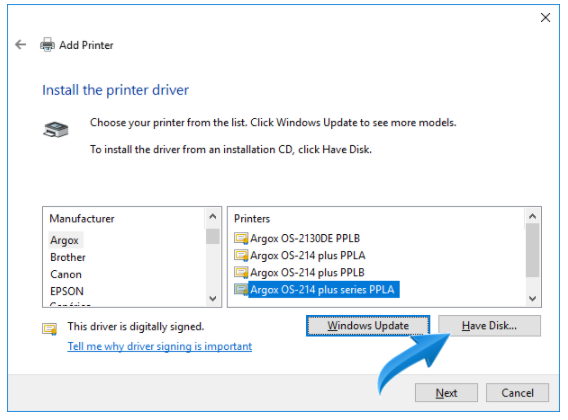
Task: Click the Windows Update button
Action: (x=368, y=326)
